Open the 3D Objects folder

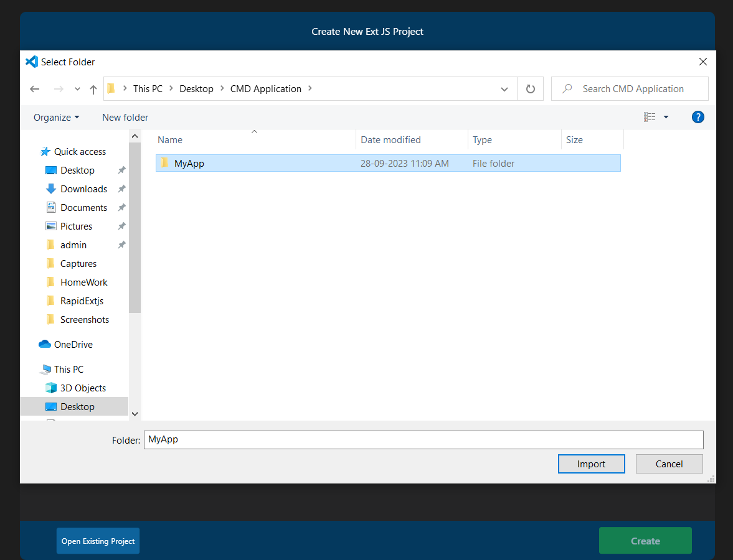pos(83,388)
